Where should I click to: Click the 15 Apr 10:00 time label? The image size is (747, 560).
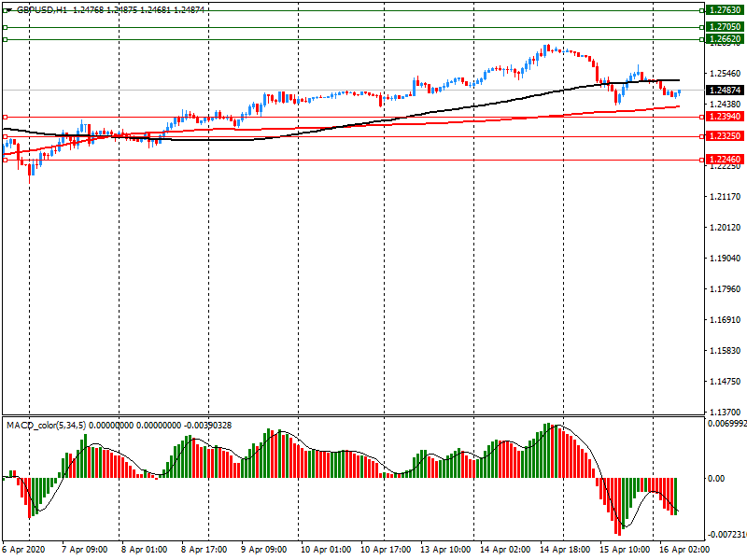click(x=625, y=550)
